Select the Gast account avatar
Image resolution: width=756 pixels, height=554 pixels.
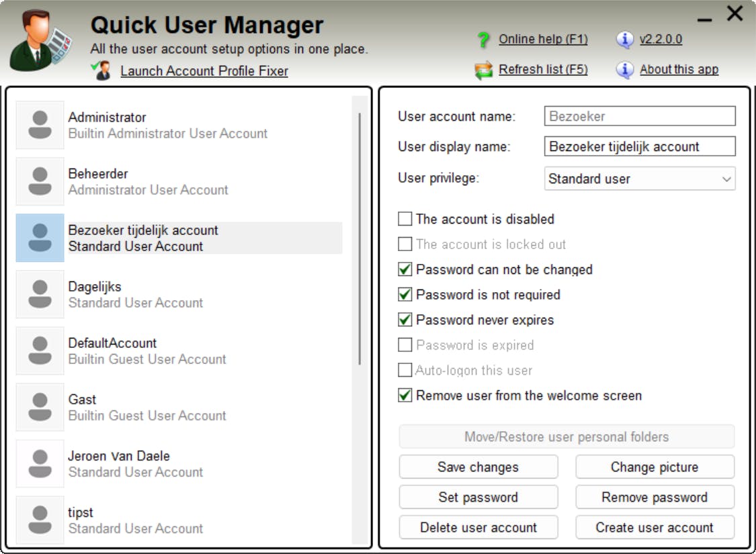40,407
